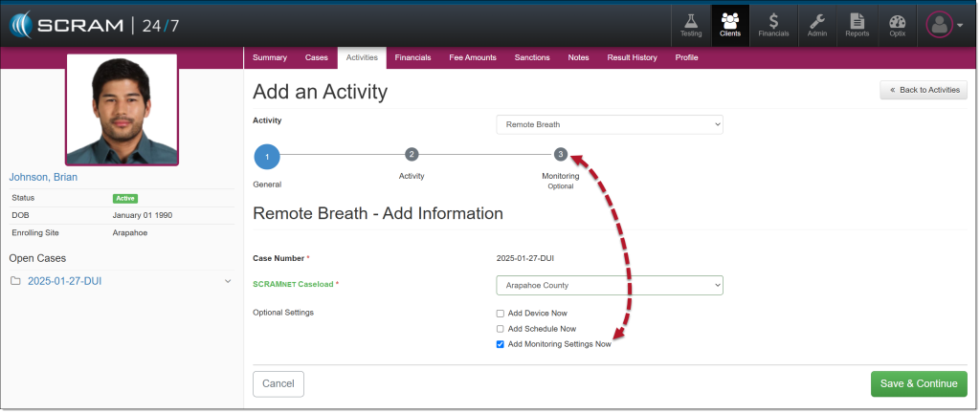
Task: Go to the Result History tab
Action: point(632,58)
